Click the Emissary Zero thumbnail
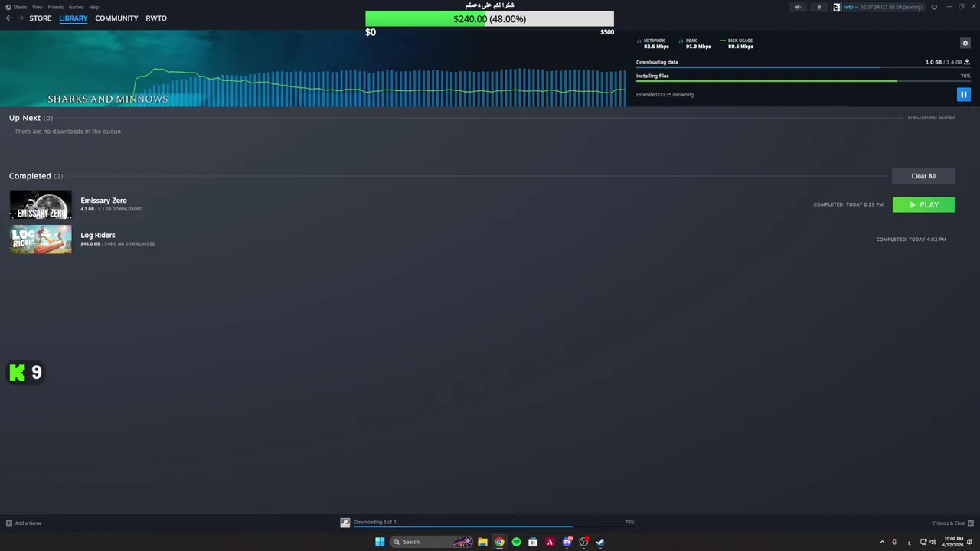This screenshot has width=980, height=551. pyautogui.click(x=41, y=204)
